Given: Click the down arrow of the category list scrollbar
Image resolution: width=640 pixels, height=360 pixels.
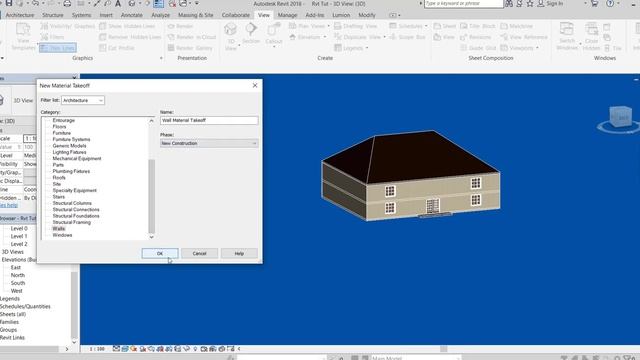Looking at the screenshot, I should (151, 237).
